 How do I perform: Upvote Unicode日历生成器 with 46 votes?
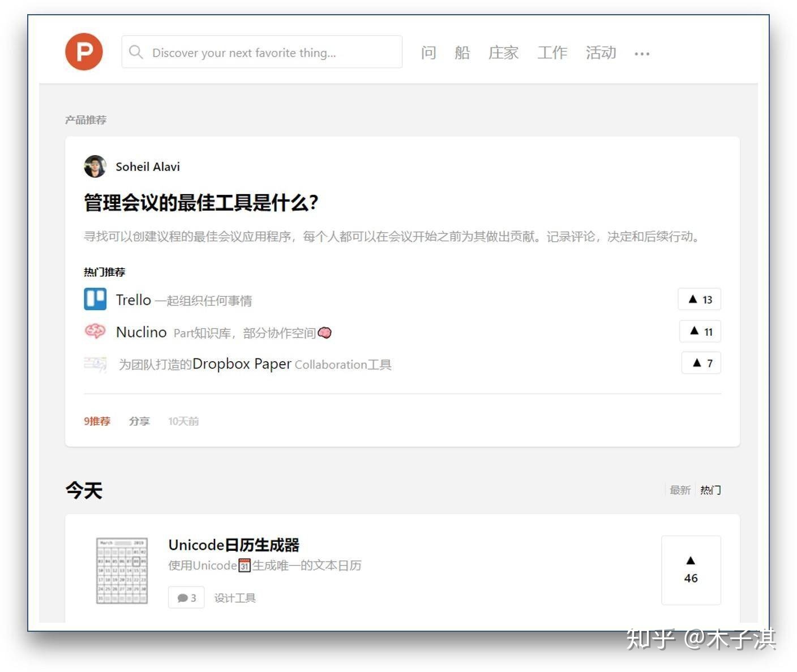691,570
